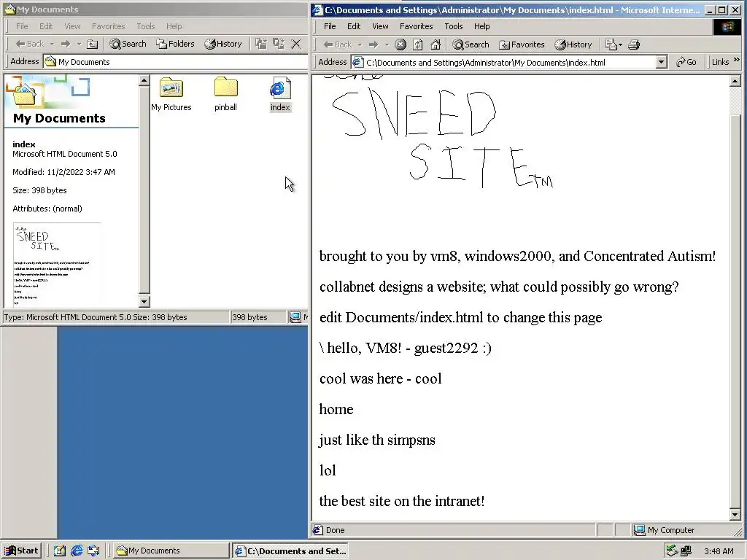The height and width of the screenshot is (560, 747).
Task: Click Forward arrow in My Documents window
Action: click(65, 44)
